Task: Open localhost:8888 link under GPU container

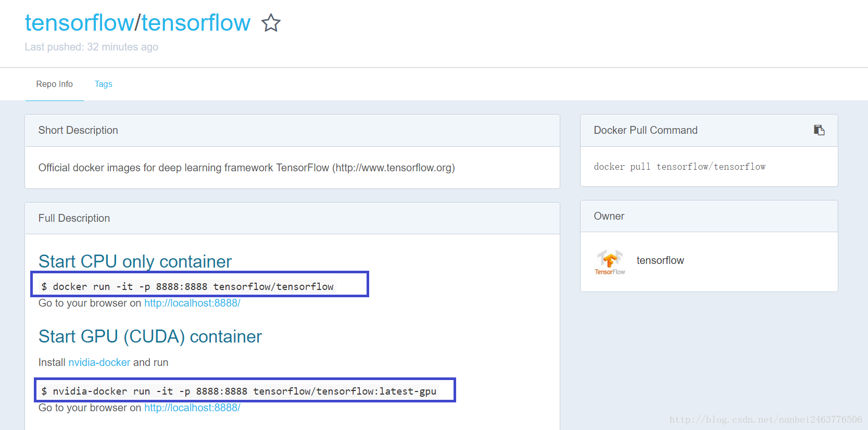Action: click(192, 408)
